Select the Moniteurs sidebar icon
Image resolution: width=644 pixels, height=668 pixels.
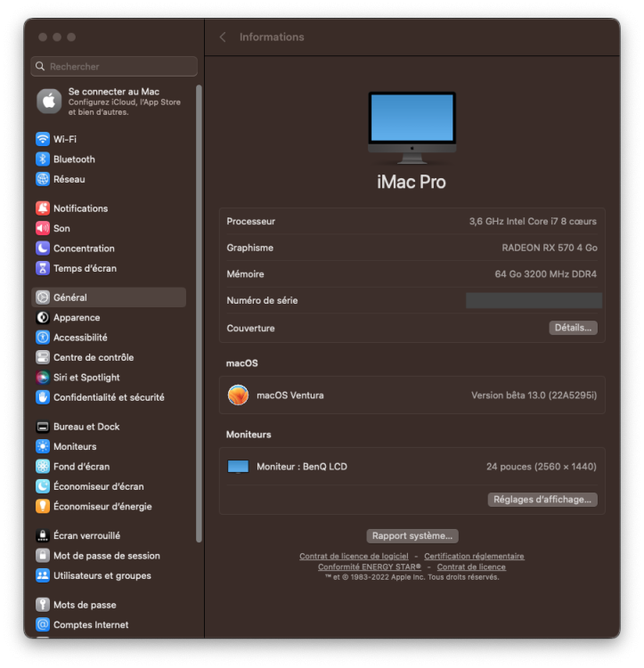(43, 446)
